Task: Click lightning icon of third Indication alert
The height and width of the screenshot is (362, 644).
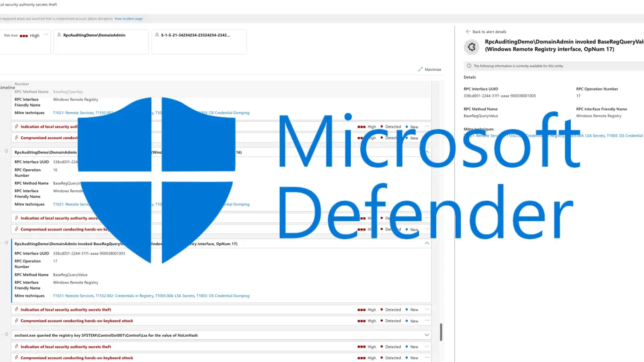Action: (17, 309)
